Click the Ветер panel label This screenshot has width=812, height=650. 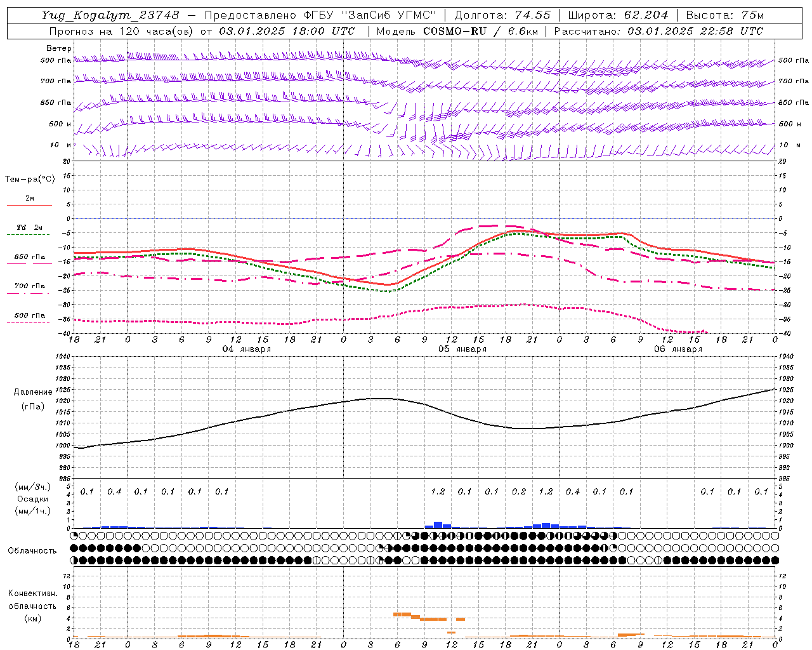click(59, 48)
